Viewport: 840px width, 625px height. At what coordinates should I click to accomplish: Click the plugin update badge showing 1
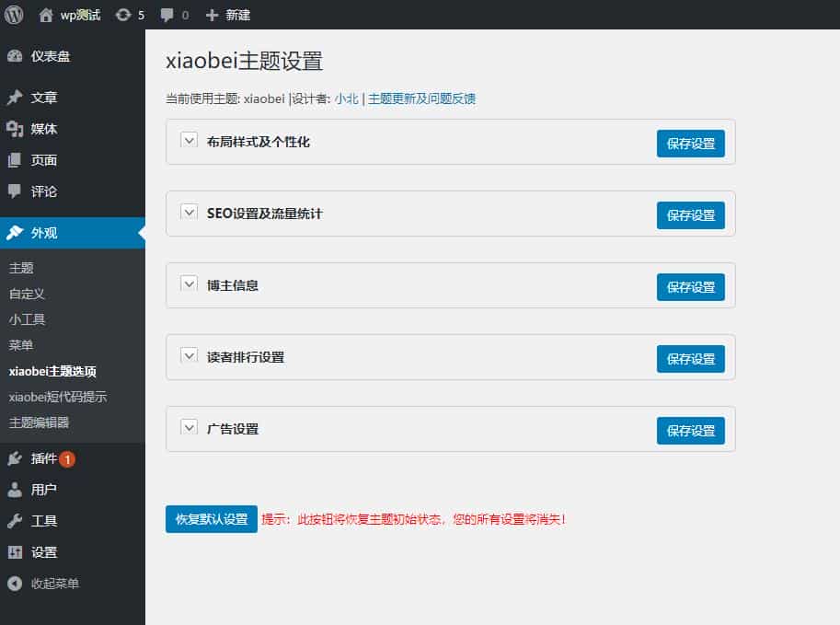[x=67, y=459]
